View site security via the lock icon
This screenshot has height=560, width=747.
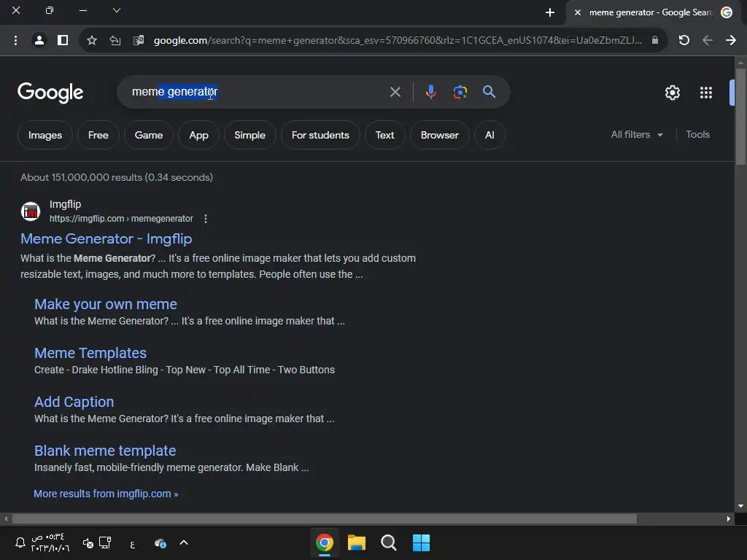[x=655, y=40]
